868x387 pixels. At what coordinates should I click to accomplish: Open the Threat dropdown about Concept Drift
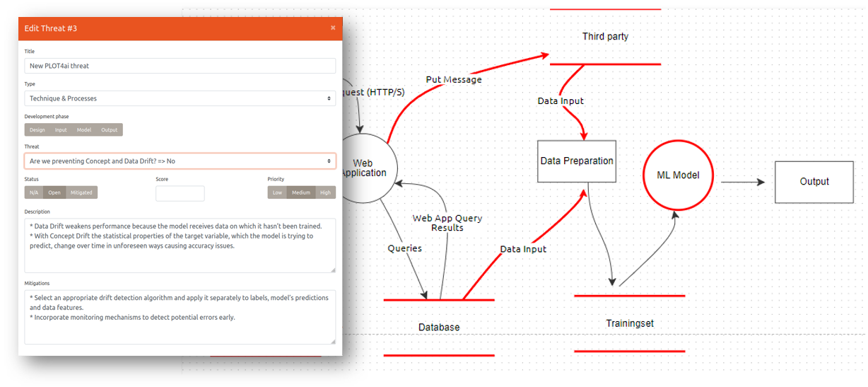pyautogui.click(x=180, y=161)
